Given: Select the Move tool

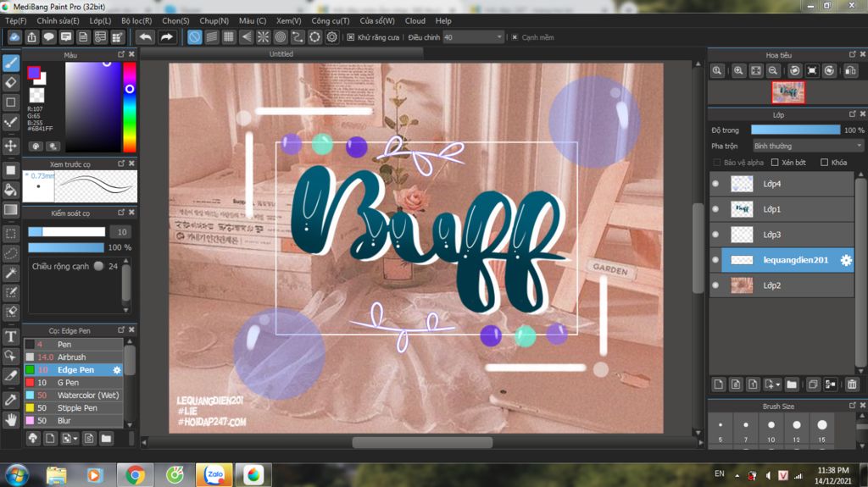Looking at the screenshot, I should click(x=11, y=146).
